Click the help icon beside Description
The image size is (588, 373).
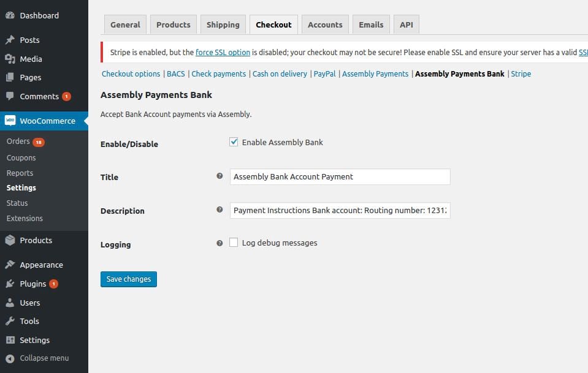[220, 209]
